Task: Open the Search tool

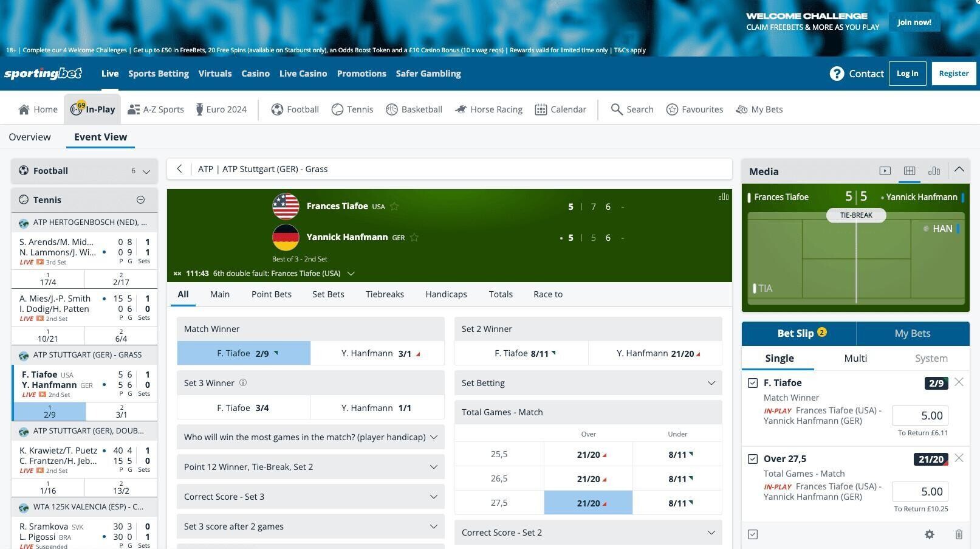Action: (632, 109)
